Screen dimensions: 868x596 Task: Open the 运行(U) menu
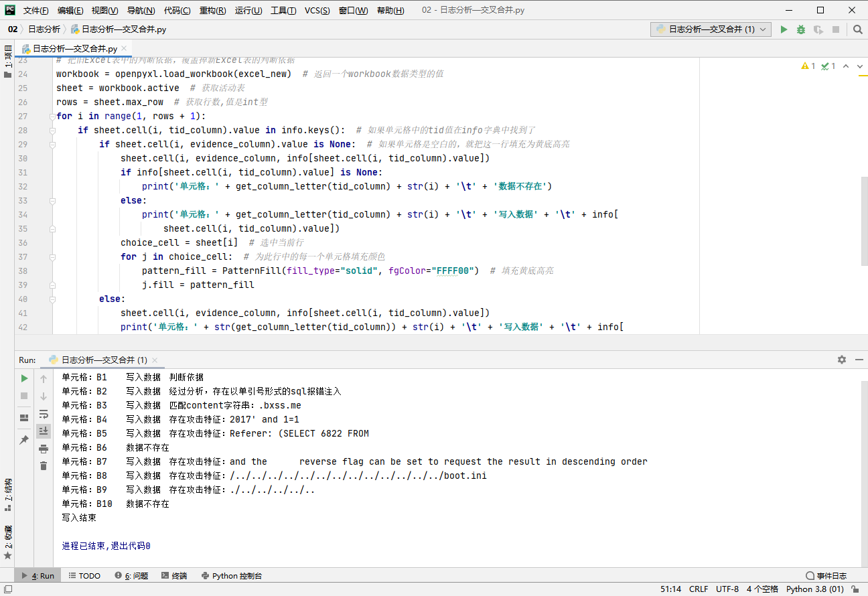tap(248, 11)
